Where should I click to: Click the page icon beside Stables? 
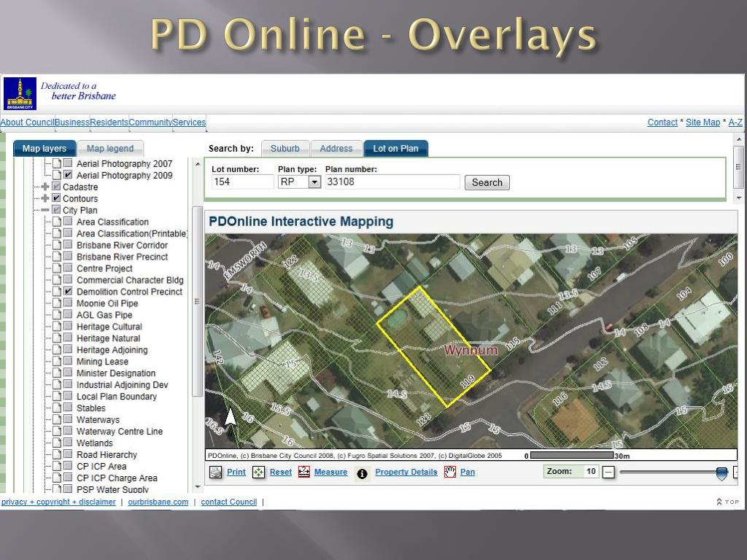pyautogui.click(x=57, y=408)
